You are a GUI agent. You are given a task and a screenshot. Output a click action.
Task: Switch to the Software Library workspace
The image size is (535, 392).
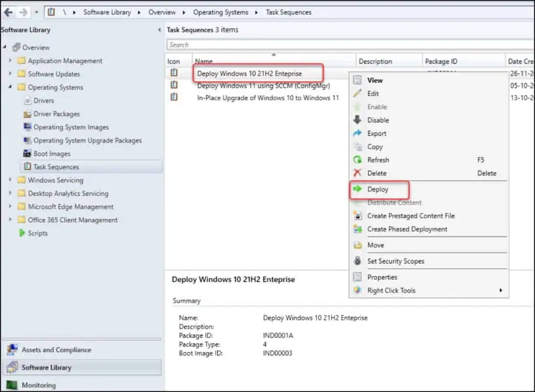82,367
